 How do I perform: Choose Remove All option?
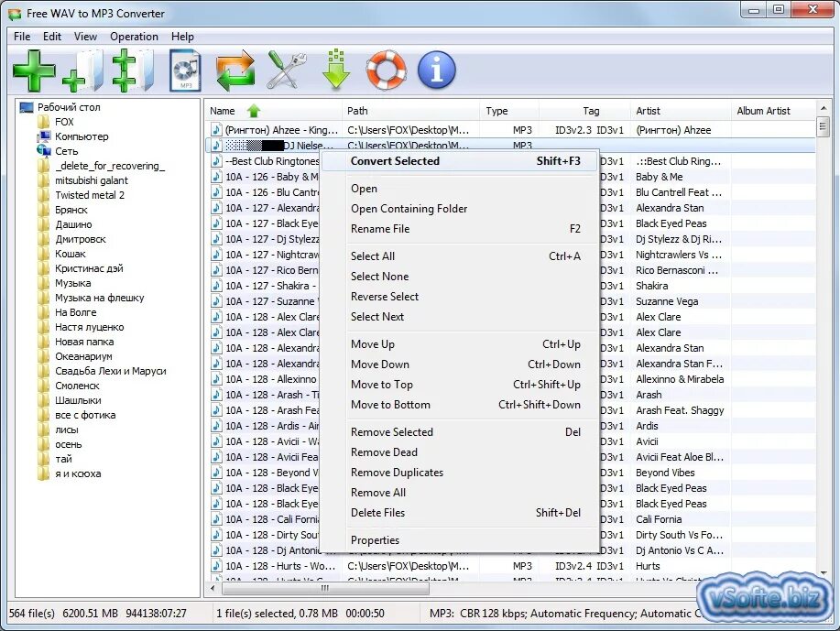tap(460, 493)
